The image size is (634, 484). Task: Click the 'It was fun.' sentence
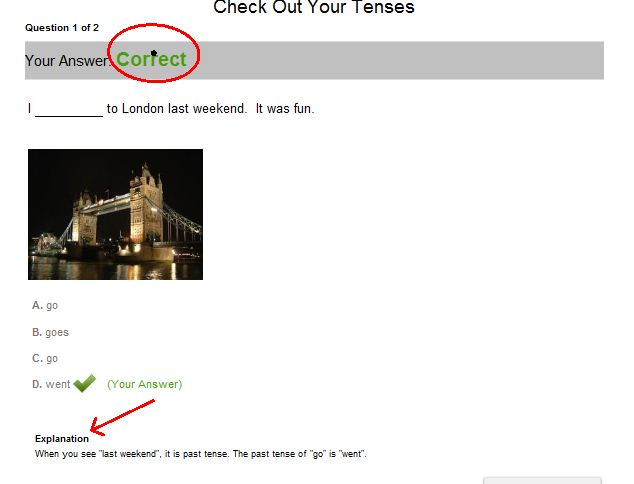point(285,109)
